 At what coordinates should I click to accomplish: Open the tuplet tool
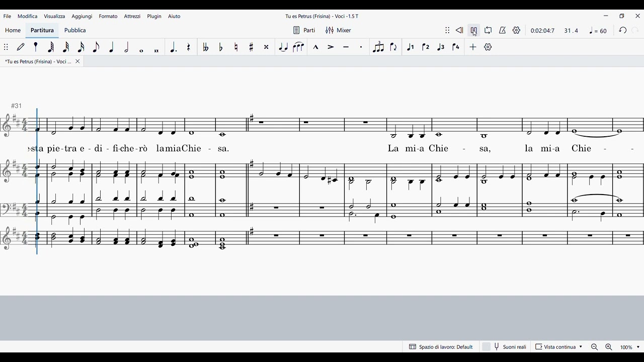pos(378,47)
